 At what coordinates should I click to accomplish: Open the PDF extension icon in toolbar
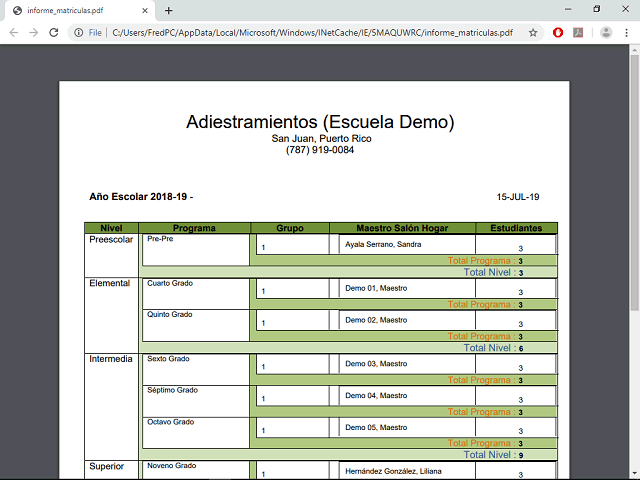pos(578,33)
